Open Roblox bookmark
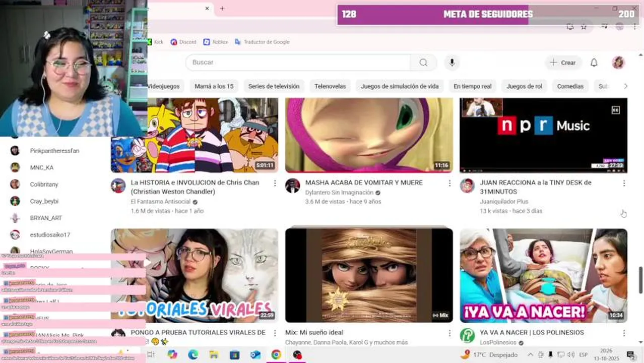Screen dimensions: 644x363 216,42
